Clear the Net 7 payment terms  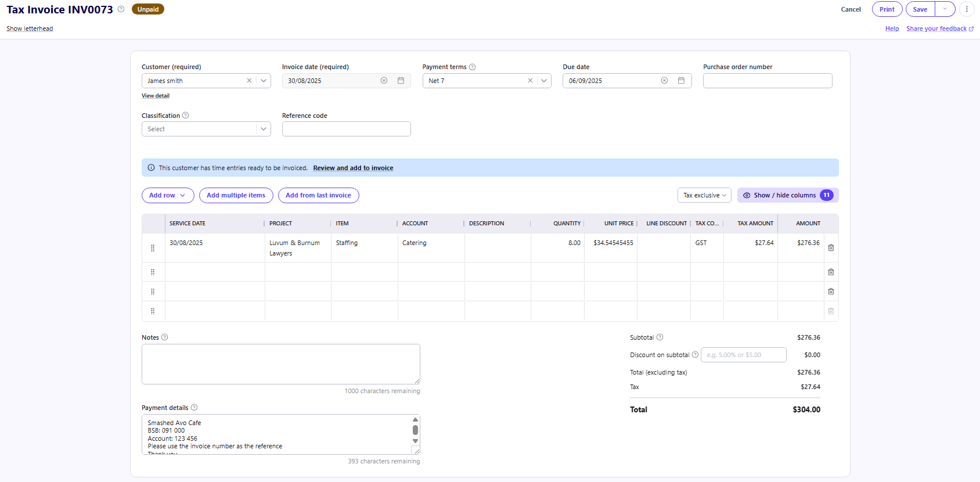coord(530,81)
